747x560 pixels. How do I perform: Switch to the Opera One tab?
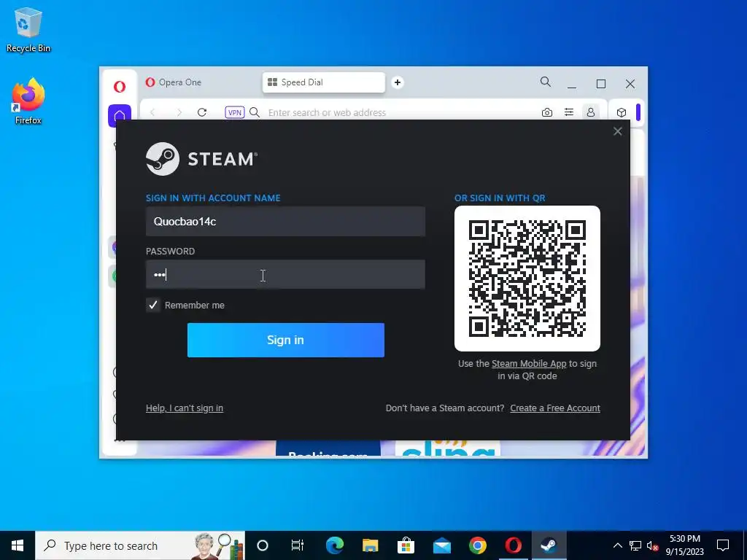pyautogui.click(x=199, y=82)
